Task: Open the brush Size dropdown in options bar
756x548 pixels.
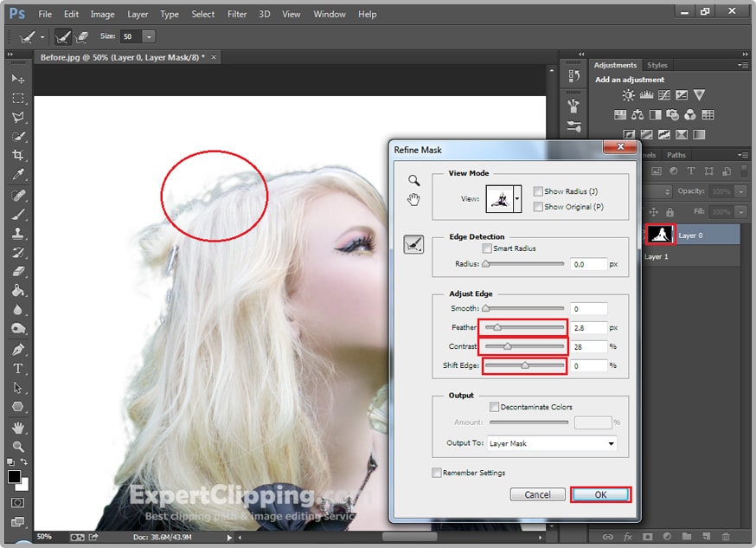Action: 149,37
